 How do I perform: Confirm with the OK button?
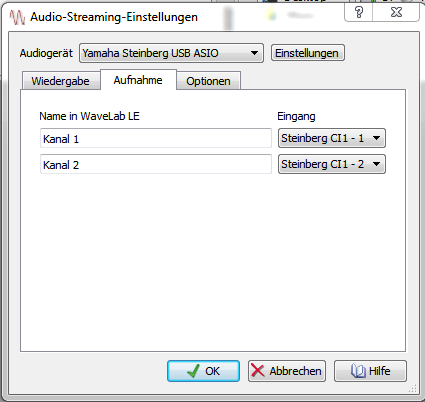[203, 371]
